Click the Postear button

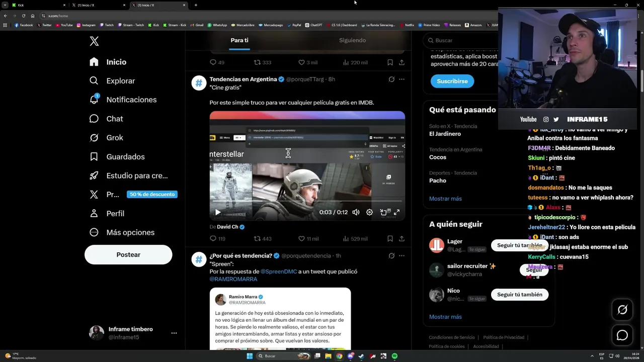(128, 255)
